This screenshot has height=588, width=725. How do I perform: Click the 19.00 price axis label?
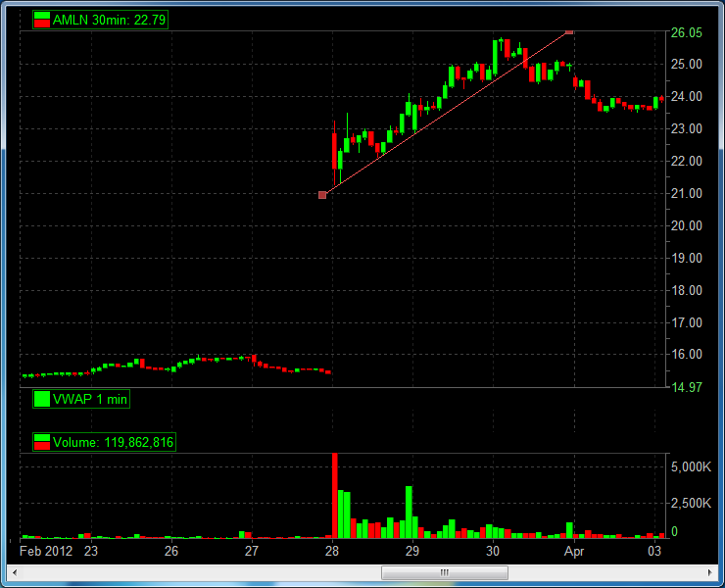point(686,258)
